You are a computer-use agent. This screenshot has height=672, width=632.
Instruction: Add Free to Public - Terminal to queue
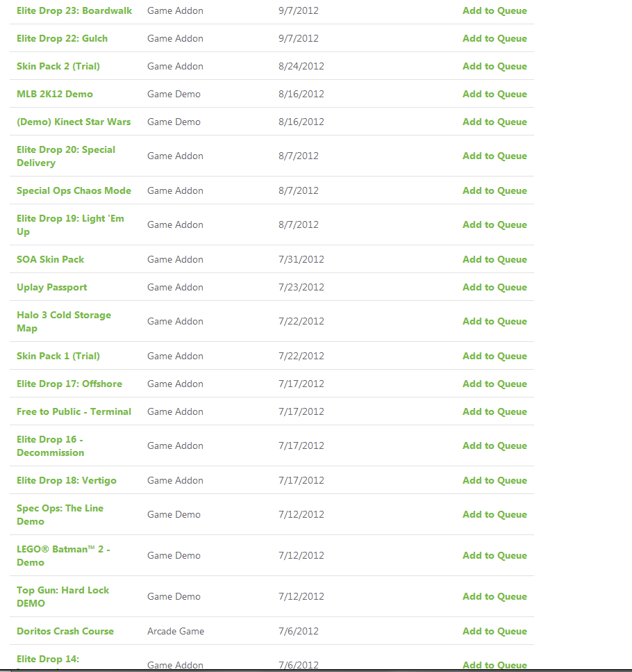point(494,412)
